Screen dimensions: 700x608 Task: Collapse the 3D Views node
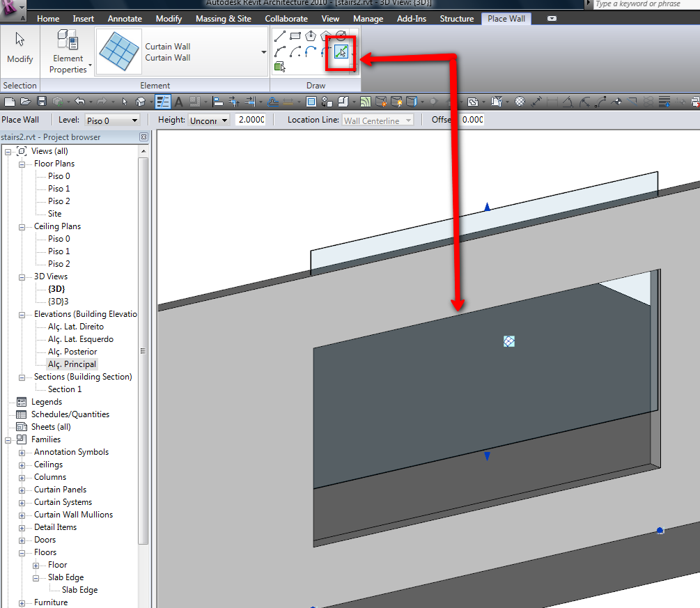click(22, 277)
